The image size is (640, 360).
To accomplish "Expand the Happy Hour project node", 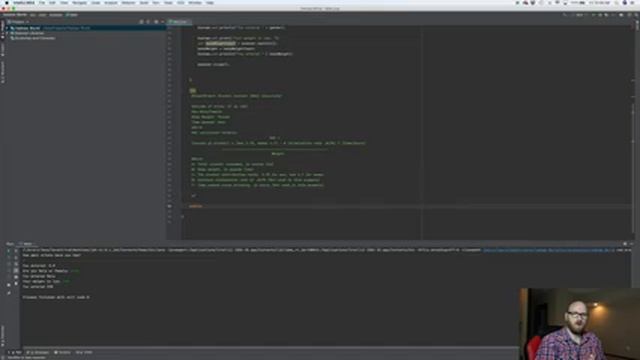I will click(x=7, y=28).
